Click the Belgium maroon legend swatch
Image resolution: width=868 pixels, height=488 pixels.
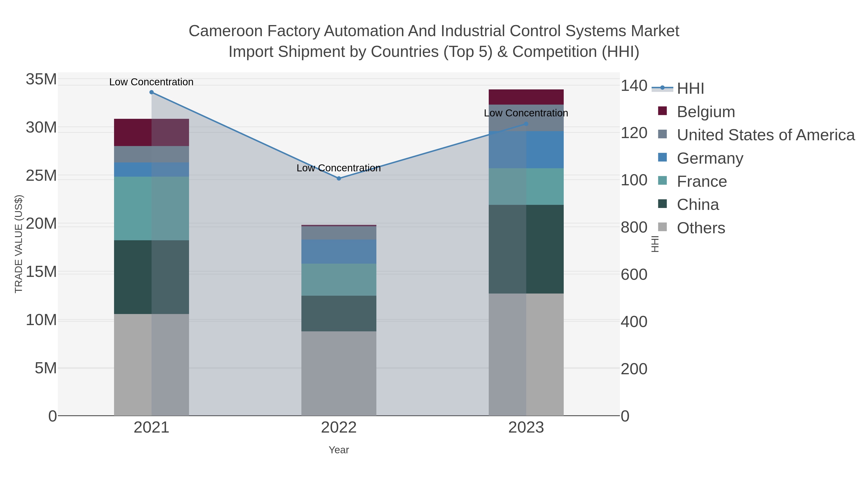663,111
